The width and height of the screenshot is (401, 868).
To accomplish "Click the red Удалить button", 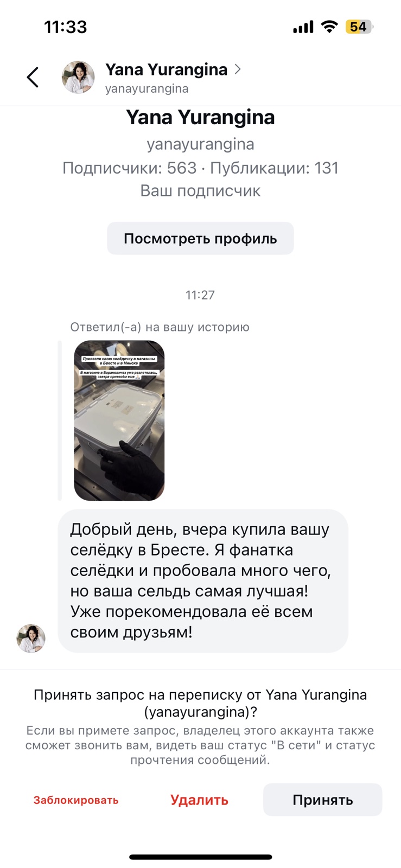I will coord(199,800).
